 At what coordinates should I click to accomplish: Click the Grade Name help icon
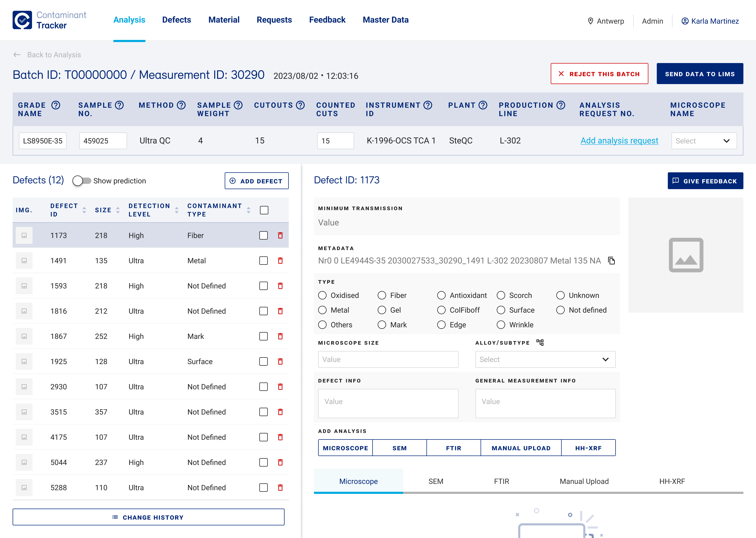(56, 105)
